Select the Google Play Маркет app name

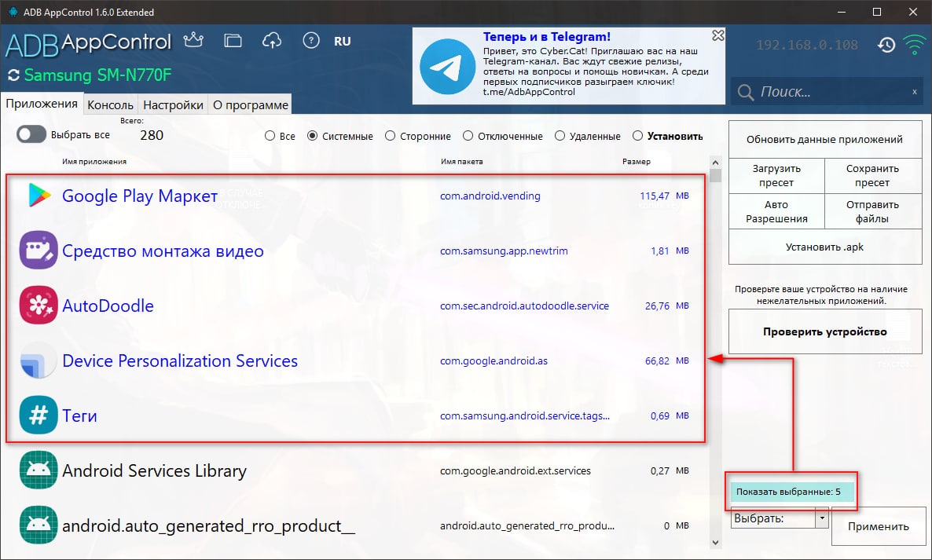coord(140,196)
